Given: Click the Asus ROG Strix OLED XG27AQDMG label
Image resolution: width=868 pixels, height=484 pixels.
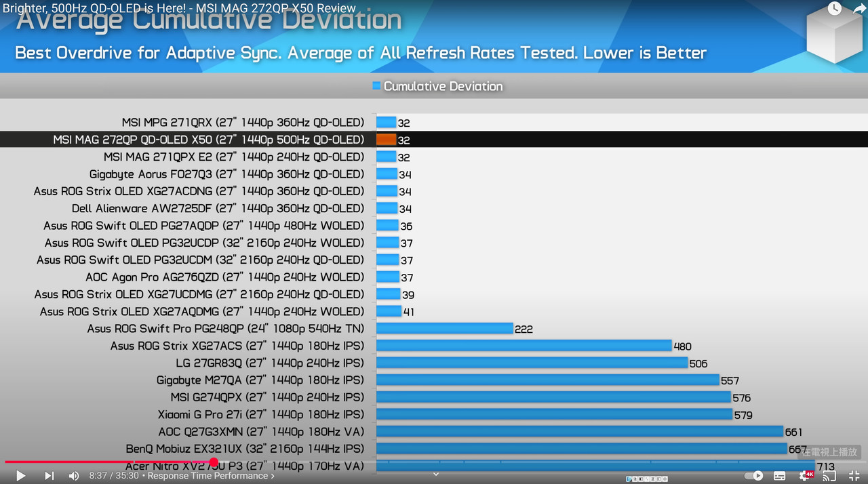Looking at the screenshot, I should click(202, 311).
